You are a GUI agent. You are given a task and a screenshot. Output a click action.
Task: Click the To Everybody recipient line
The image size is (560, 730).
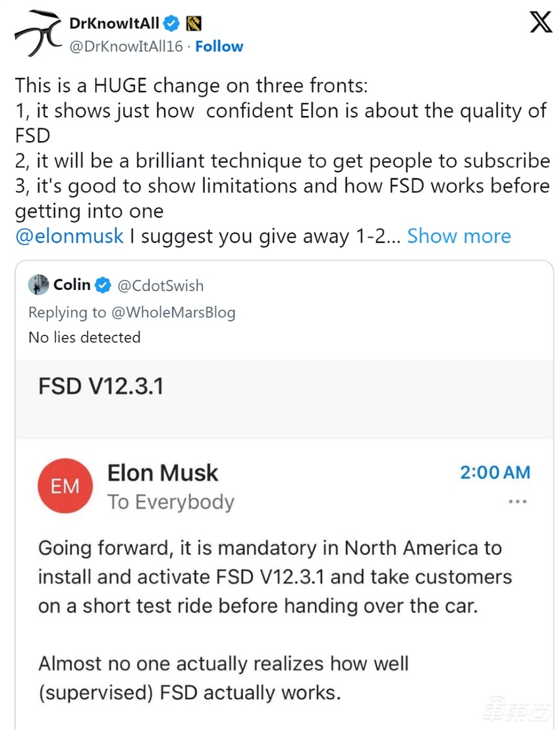171,502
